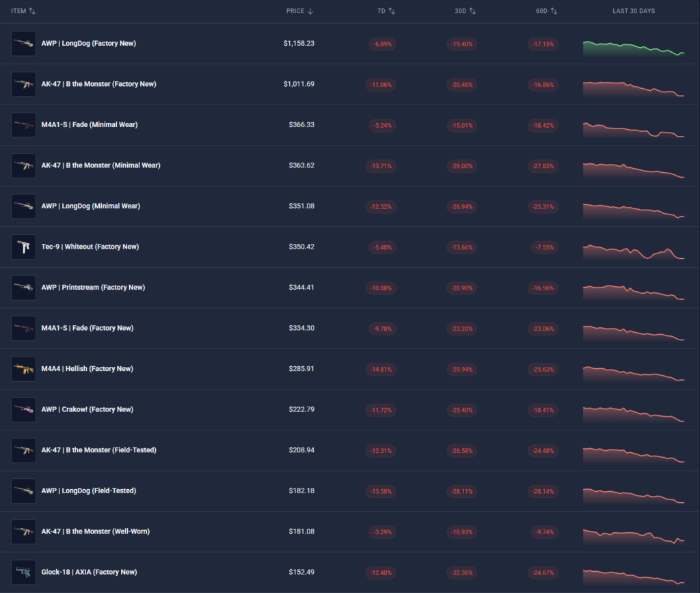Click the AK-47 B the Monster Well-Worn icon
This screenshot has height=593, width=700.
(23, 532)
